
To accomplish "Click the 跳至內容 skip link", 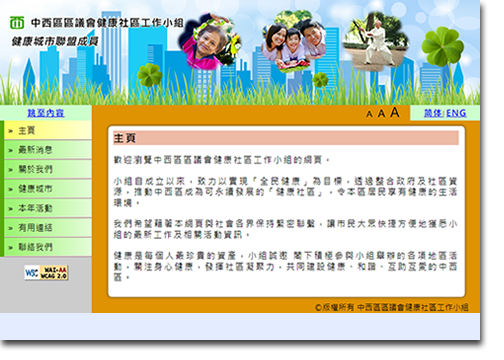I will [x=46, y=113].
